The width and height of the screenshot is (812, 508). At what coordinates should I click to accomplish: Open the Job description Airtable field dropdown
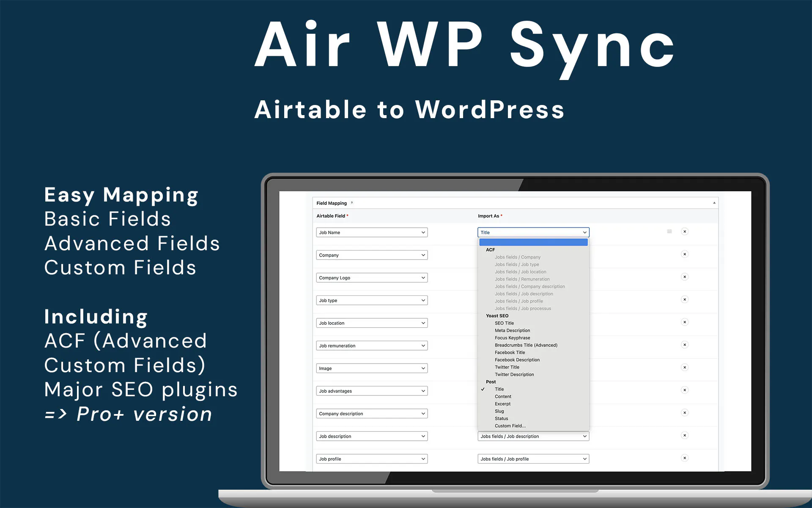coord(372,436)
